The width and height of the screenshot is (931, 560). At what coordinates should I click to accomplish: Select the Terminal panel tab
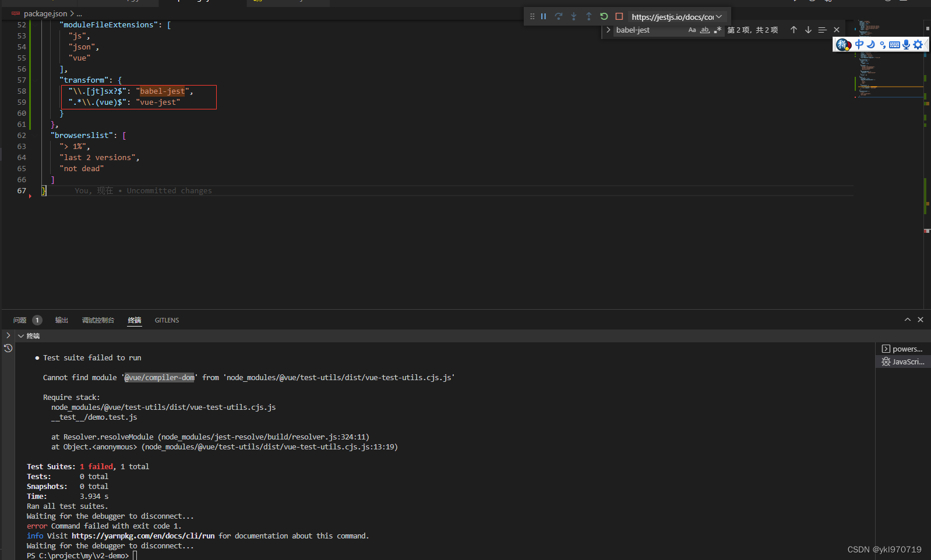[135, 320]
